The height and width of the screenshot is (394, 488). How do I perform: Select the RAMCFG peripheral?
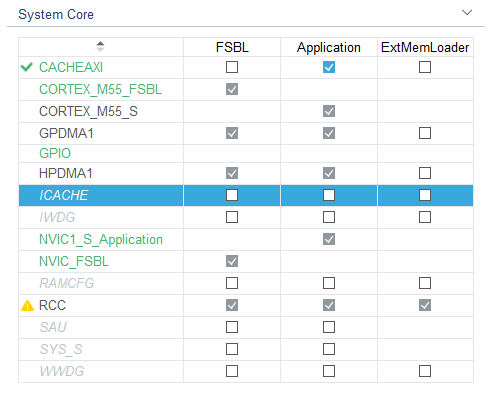[66, 283]
